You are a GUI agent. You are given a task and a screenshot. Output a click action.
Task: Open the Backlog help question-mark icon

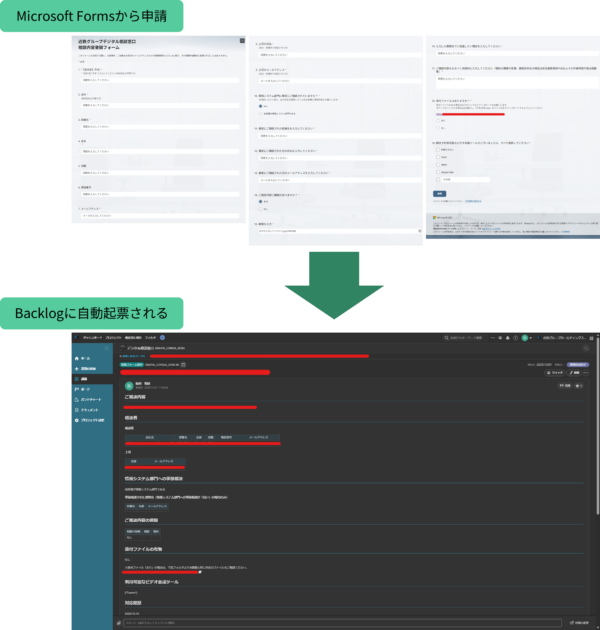point(516,338)
